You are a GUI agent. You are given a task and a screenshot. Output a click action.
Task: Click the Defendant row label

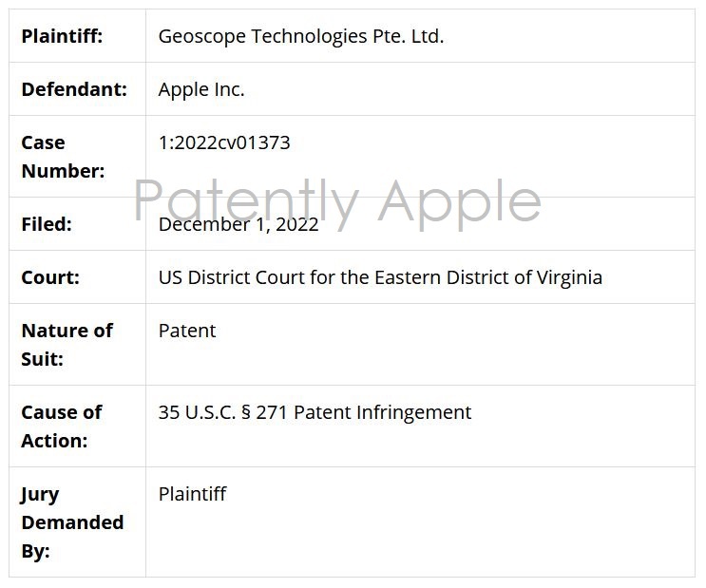pyautogui.click(x=73, y=89)
